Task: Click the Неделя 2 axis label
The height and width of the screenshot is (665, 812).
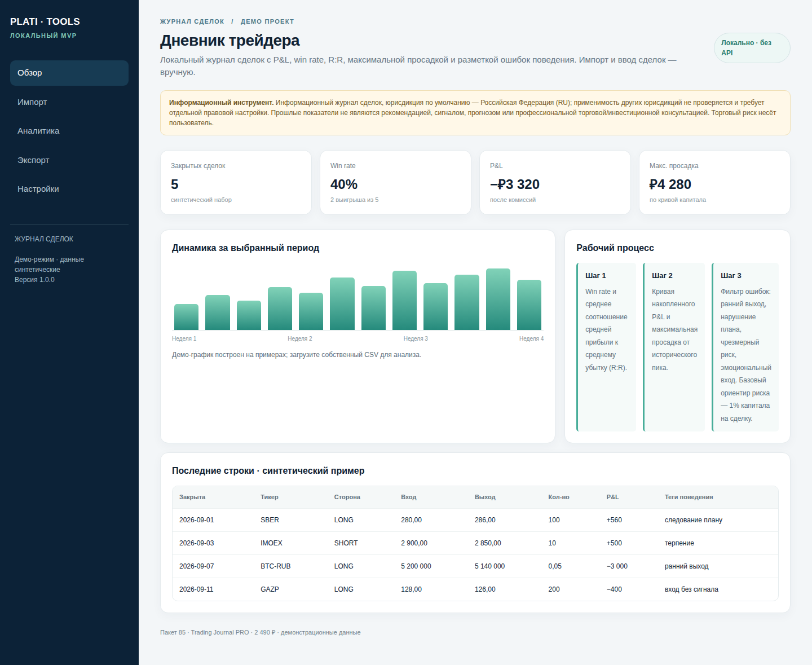Action: pyautogui.click(x=300, y=338)
